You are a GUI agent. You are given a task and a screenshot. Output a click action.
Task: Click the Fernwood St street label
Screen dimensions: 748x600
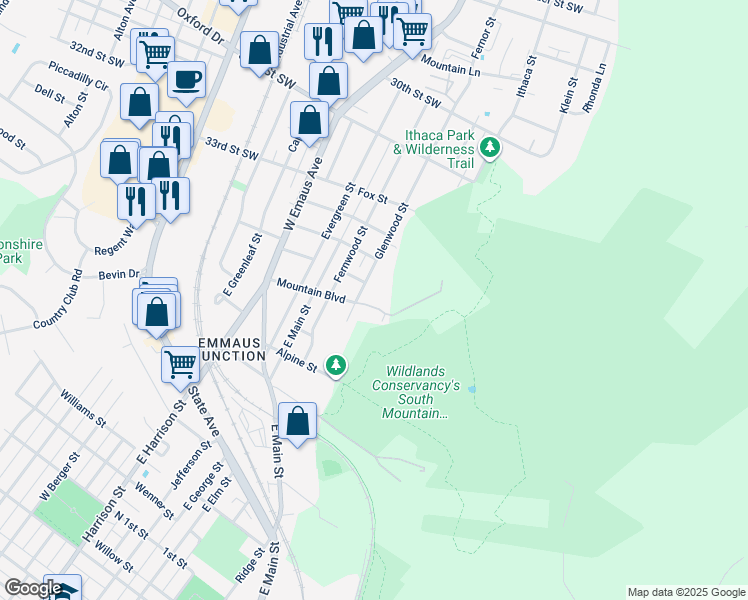(x=351, y=255)
